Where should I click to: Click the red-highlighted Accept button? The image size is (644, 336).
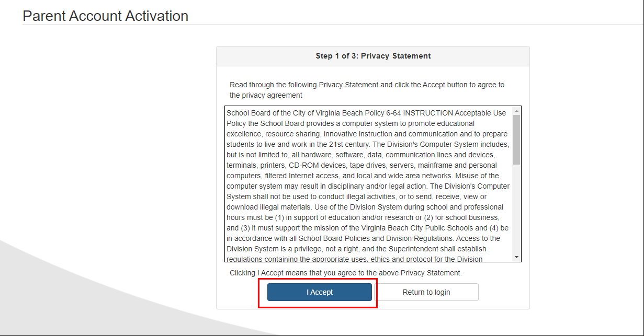(x=319, y=292)
